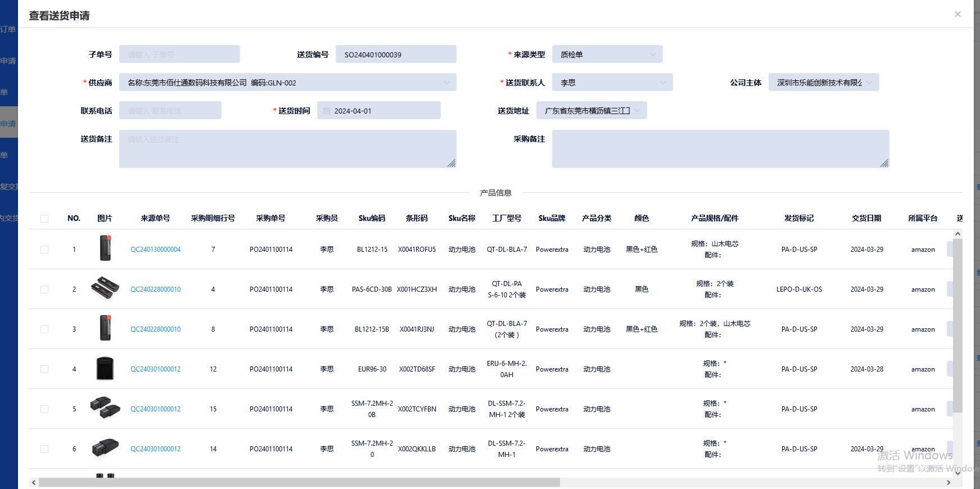Open QC240228000010 link in row 2
The image size is (980, 489).
tap(156, 289)
